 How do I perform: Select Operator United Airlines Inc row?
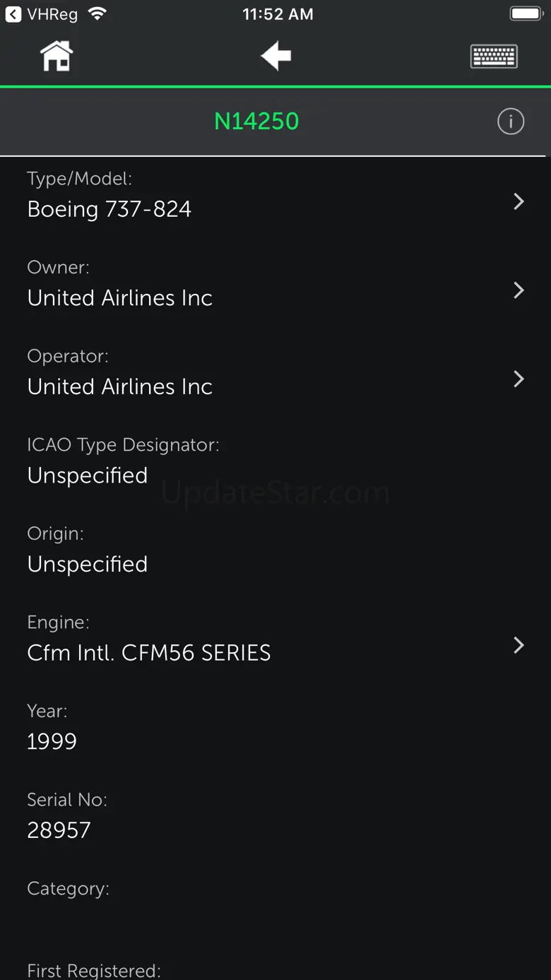coord(120,387)
